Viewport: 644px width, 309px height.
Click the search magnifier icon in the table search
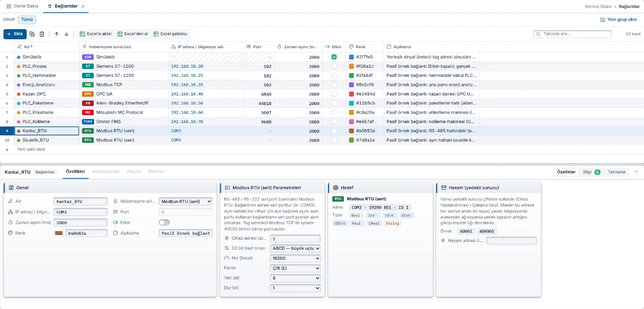pos(539,34)
